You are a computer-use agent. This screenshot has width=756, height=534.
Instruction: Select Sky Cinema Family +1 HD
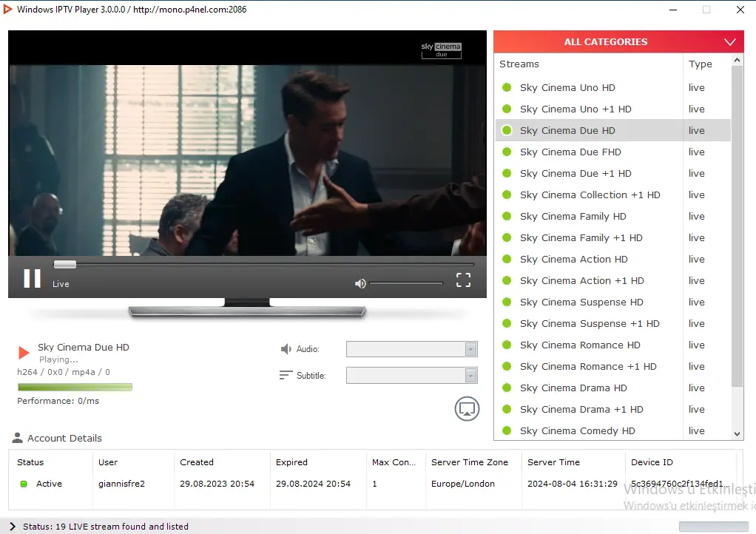click(x=613, y=237)
